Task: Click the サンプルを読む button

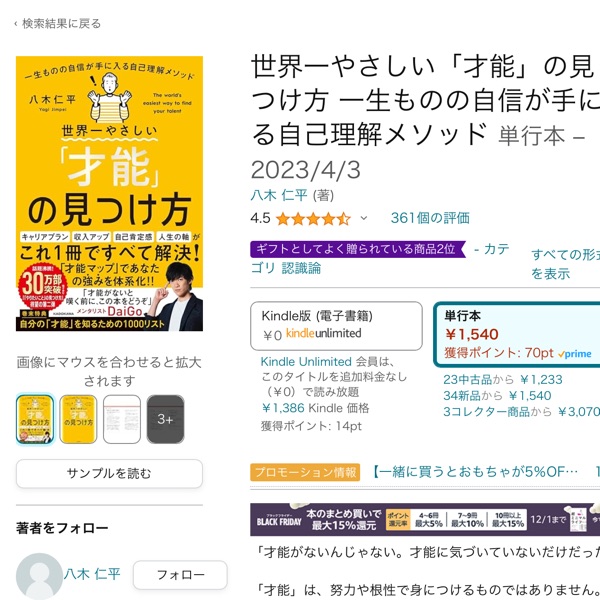Action: [109, 474]
